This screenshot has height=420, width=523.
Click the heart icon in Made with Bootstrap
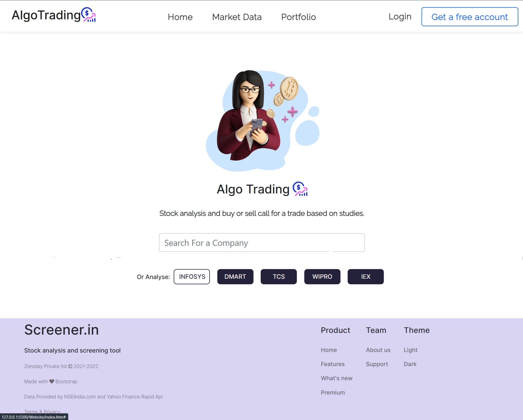point(52,381)
